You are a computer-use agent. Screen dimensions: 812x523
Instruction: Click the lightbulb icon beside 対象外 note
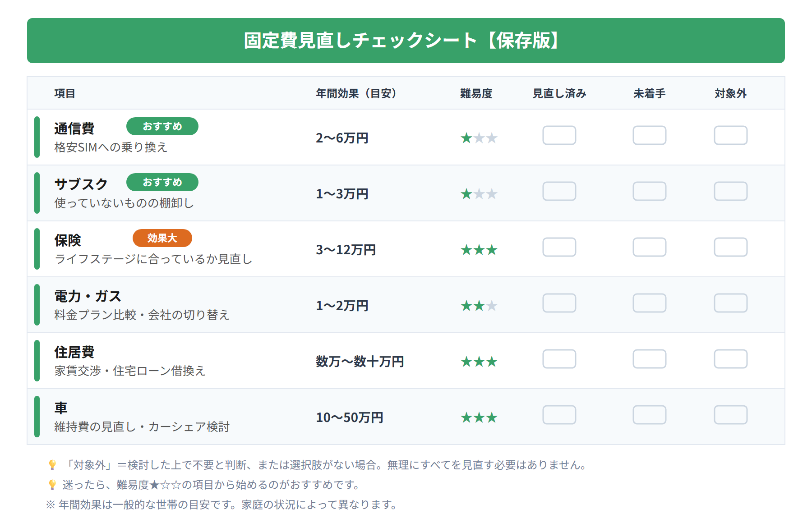52,465
